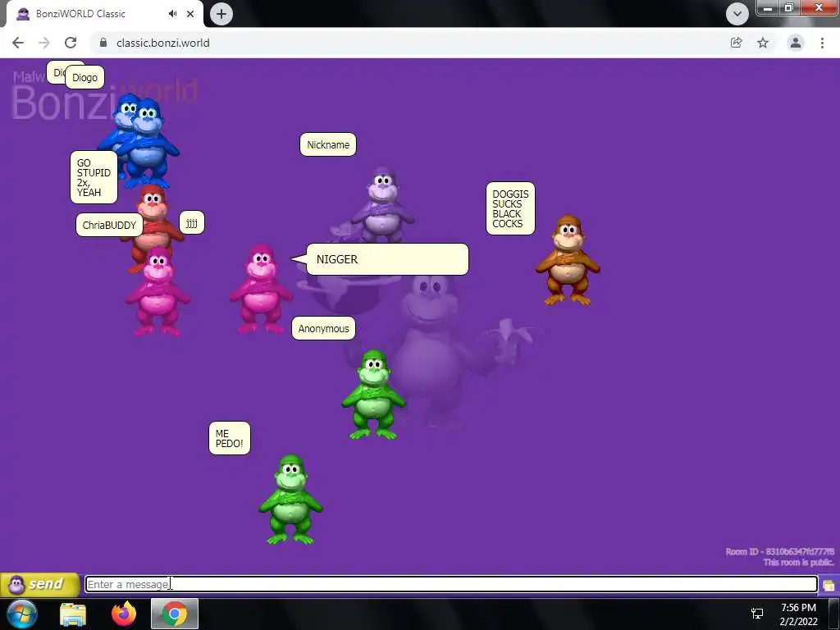Select the brown Bonzi character
This screenshot has height=630, width=840.
click(568, 260)
